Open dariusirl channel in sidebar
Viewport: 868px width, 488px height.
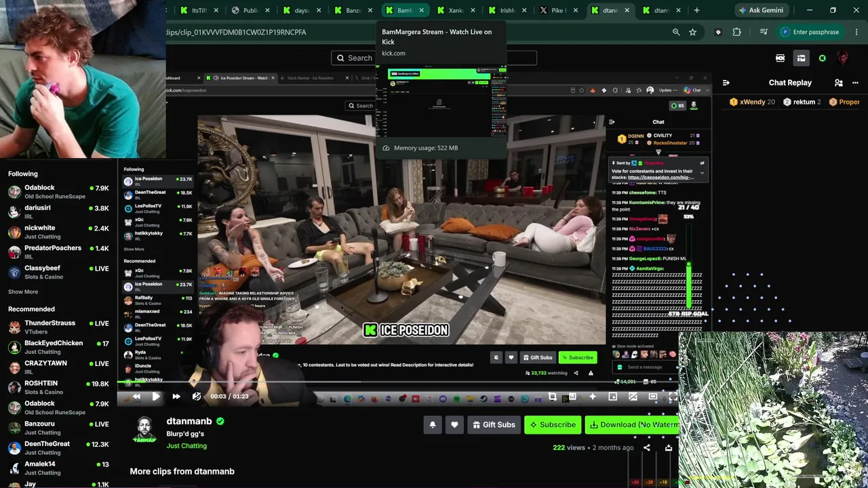coord(58,211)
